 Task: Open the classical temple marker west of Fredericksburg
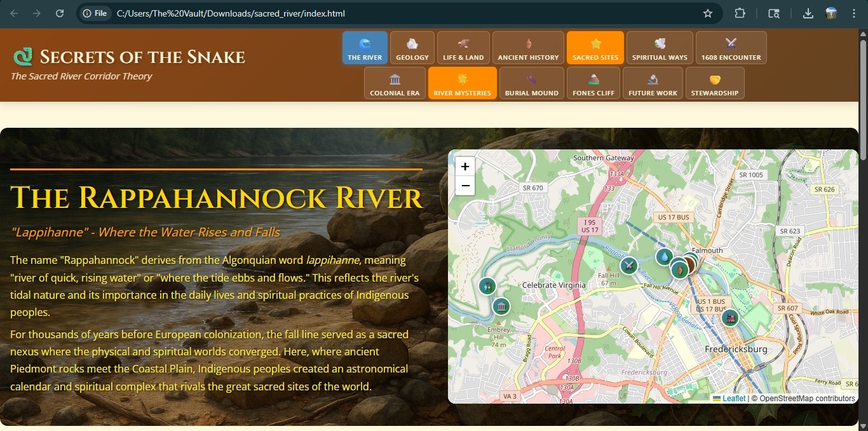[x=501, y=306]
